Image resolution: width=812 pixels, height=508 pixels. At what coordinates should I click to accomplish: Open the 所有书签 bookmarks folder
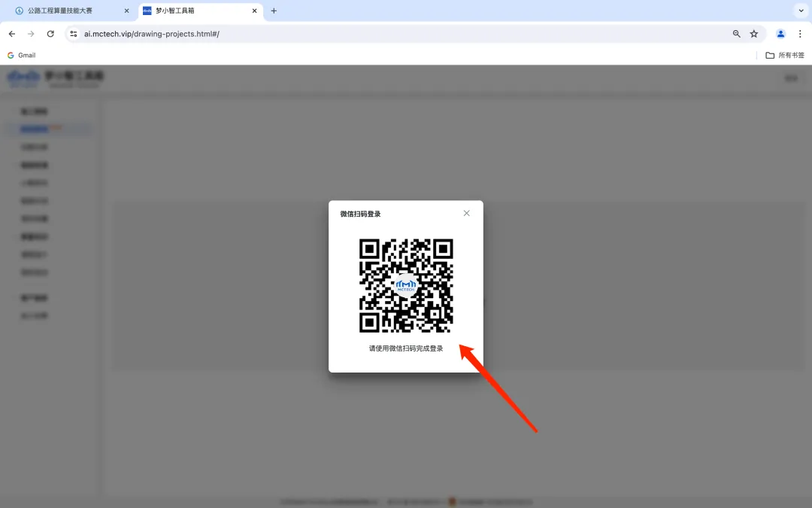785,55
